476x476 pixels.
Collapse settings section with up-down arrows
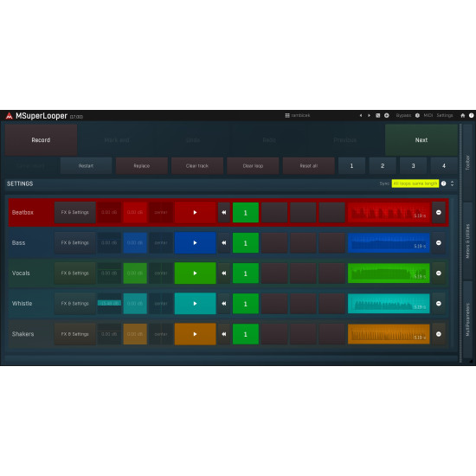coord(452,183)
